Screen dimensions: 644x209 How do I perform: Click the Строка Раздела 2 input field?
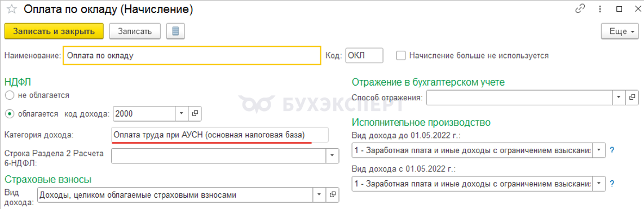click(218, 155)
